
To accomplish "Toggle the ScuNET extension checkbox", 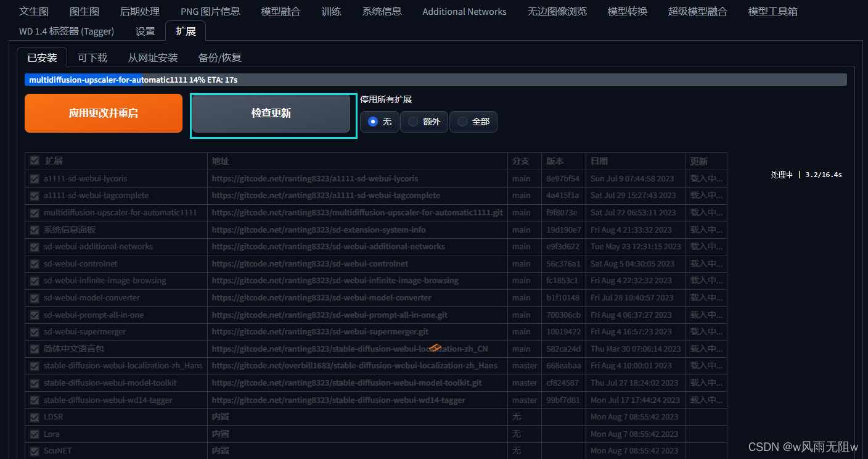I will click(35, 450).
